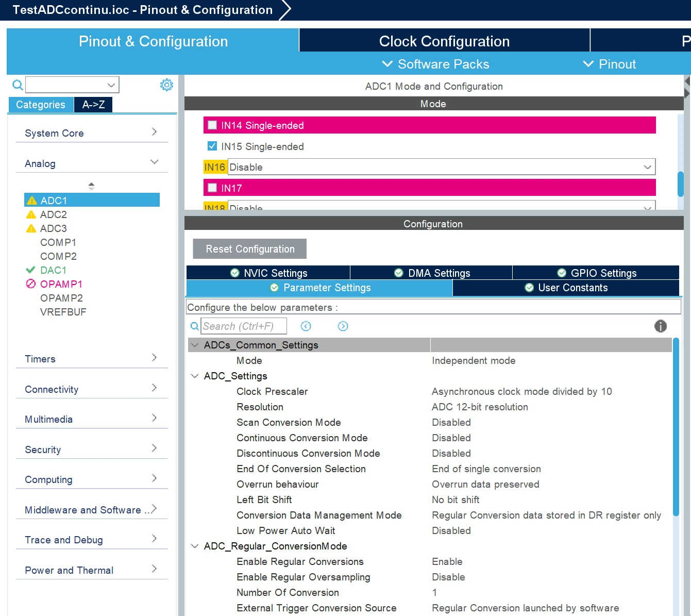Open the DMA Settings tab
The width and height of the screenshot is (691, 616).
coord(431,273)
